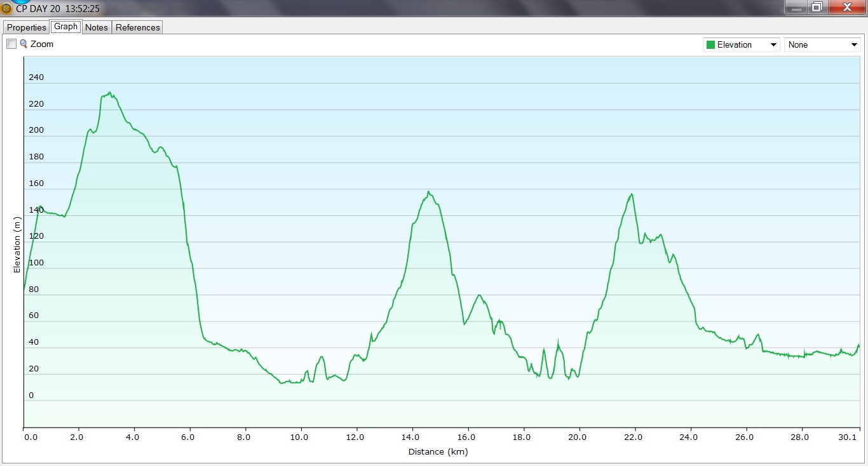Open the Notes tab
The width and height of the screenshot is (868, 466).
(x=97, y=27)
